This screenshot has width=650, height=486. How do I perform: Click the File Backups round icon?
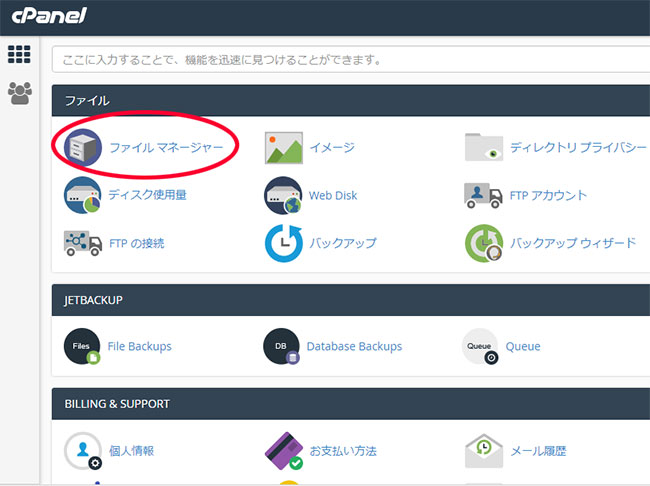(x=82, y=347)
